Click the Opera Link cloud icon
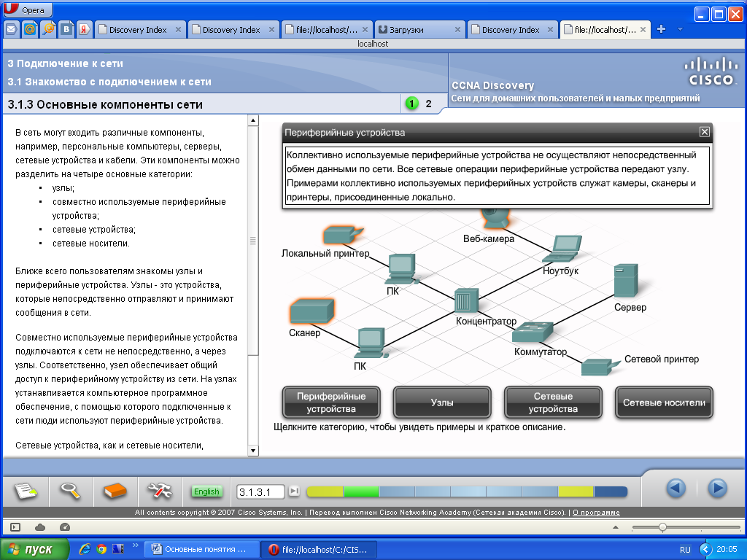This screenshot has height=560, width=747. 40,527
